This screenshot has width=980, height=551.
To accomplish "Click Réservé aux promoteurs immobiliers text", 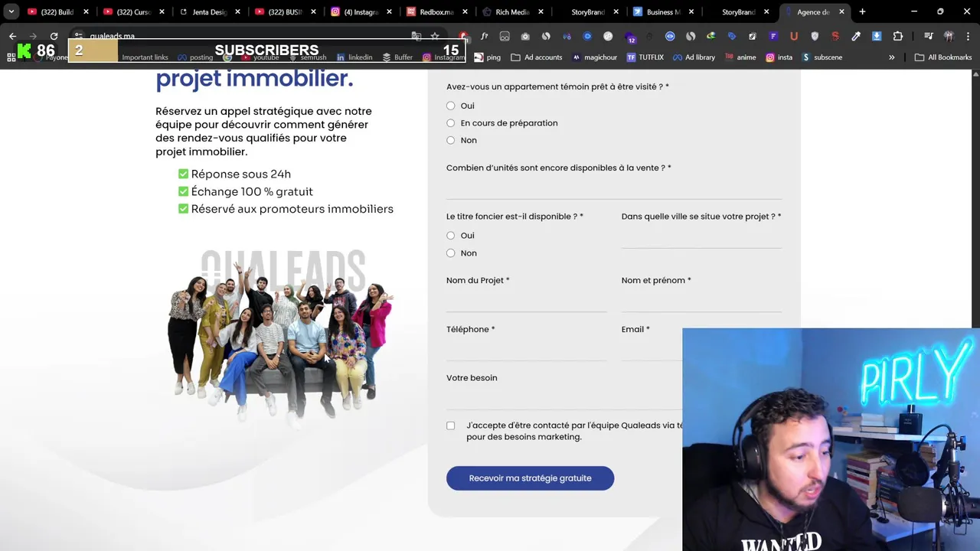I will pos(292,209).
